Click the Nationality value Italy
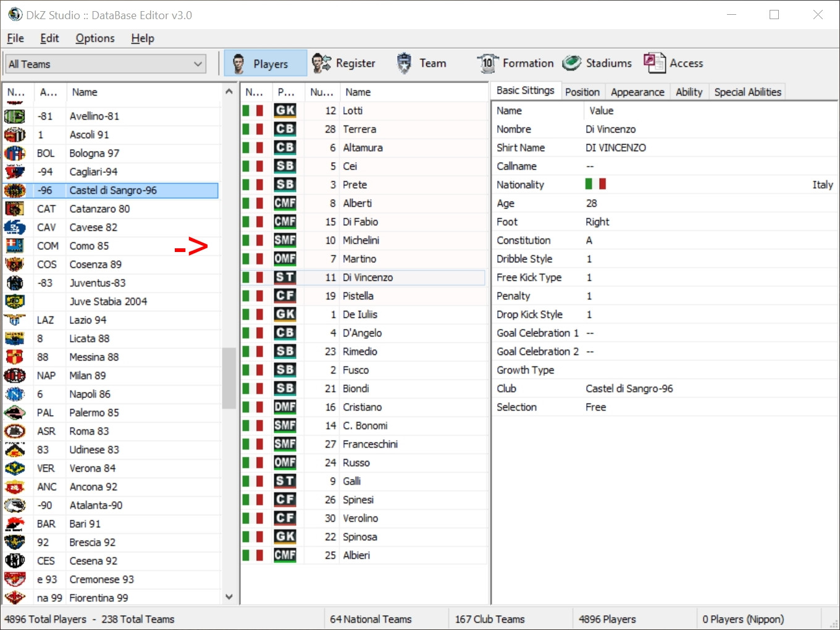840x630 pixels. [823, 185]
